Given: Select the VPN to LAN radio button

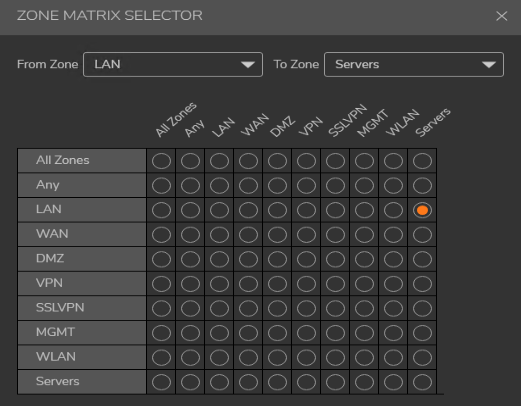Looking at the screenshot, I should coord(219,284).
